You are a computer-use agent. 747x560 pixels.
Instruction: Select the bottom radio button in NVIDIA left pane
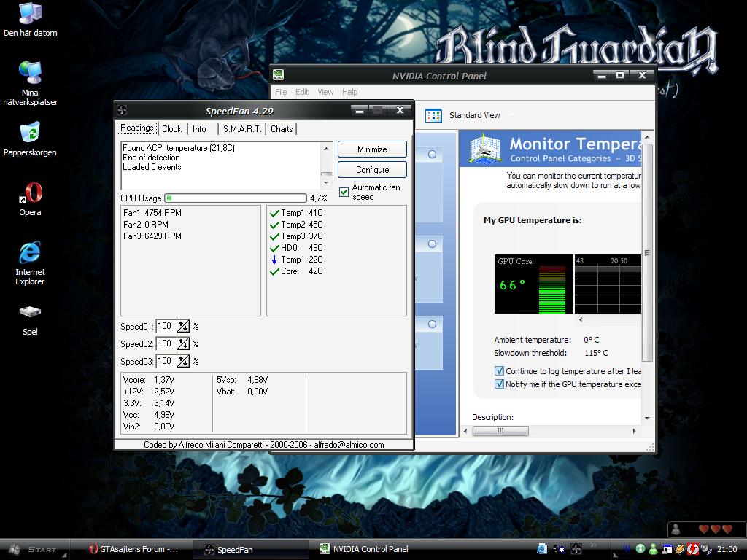[x=432, y=324]
